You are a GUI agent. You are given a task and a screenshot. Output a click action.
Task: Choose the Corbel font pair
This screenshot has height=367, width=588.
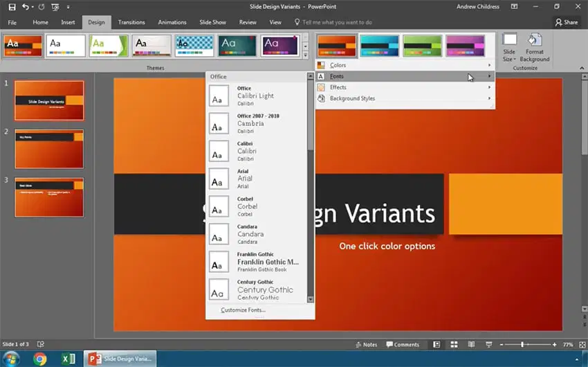[x=257, y=206]
